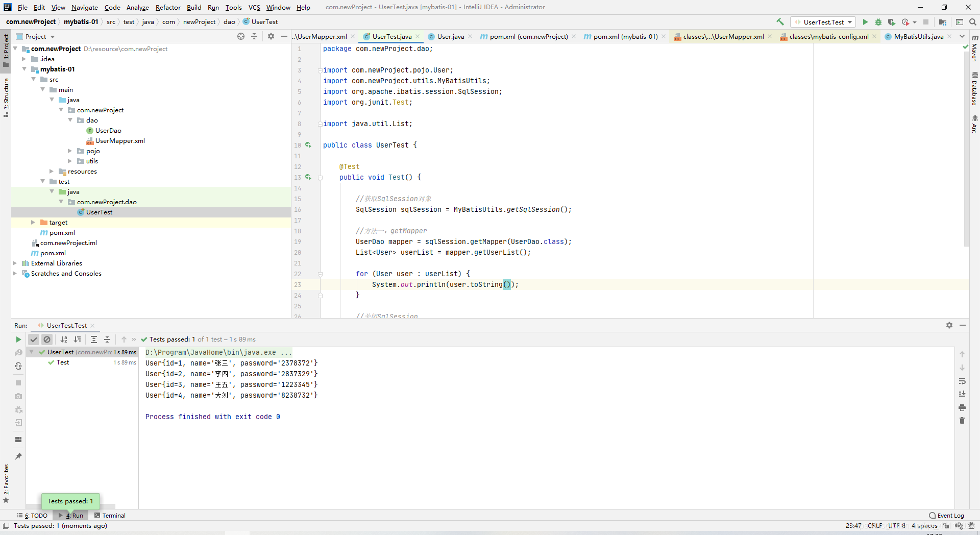Expand External Libraries node
The height and width of the screenshot is (535, 980).
[15, 263]
